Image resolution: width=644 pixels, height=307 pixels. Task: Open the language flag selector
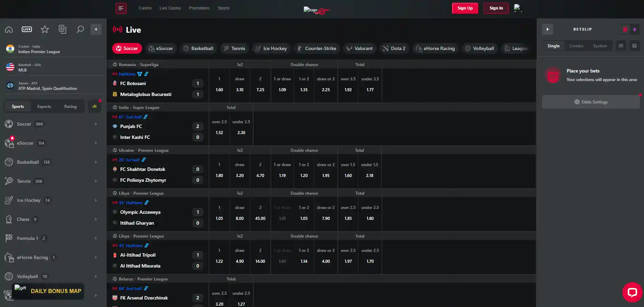518,8
